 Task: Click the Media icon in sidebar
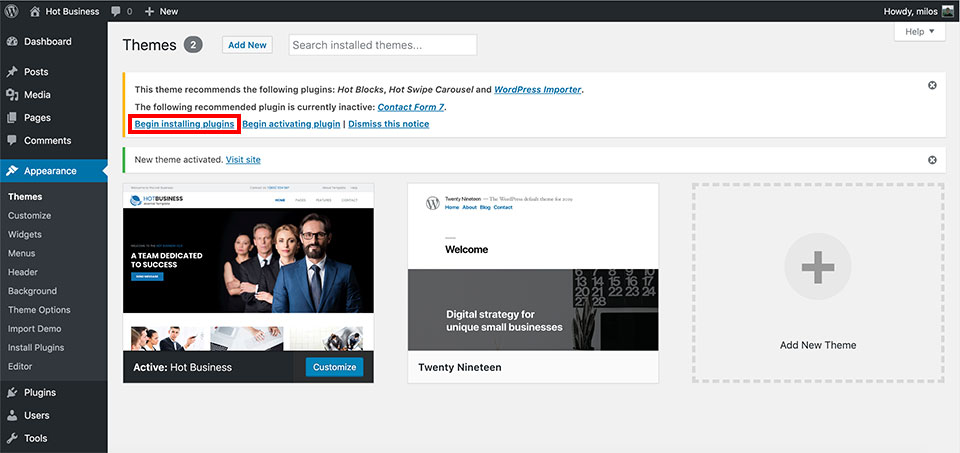pyautogui.click(x=12, y=95)
